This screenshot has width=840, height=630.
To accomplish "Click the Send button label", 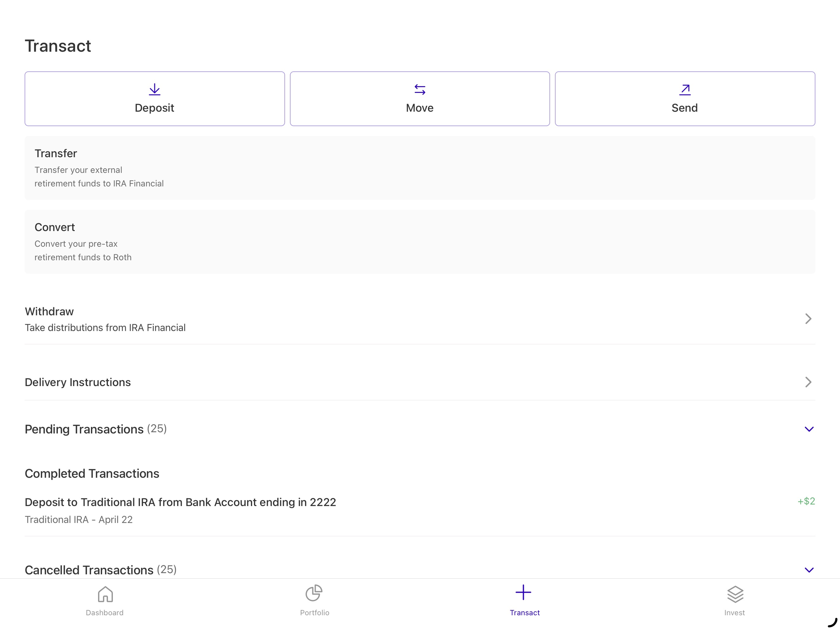I will click(x=685, y=108).
